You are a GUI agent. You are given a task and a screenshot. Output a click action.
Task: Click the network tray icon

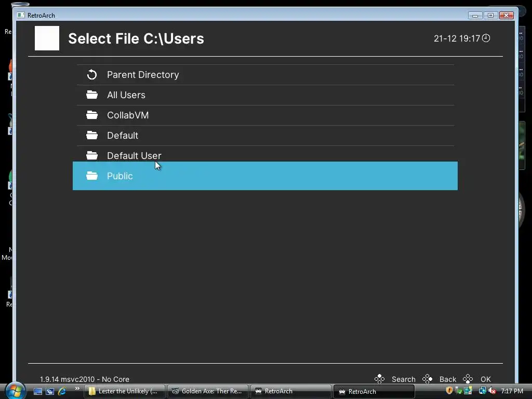coord(482,391)
